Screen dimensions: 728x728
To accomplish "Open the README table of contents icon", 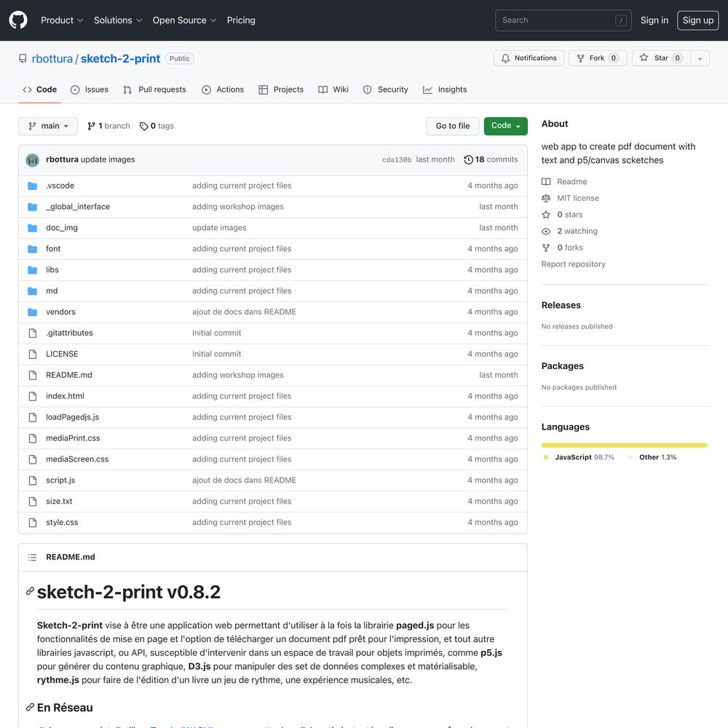I will point(32,557).
